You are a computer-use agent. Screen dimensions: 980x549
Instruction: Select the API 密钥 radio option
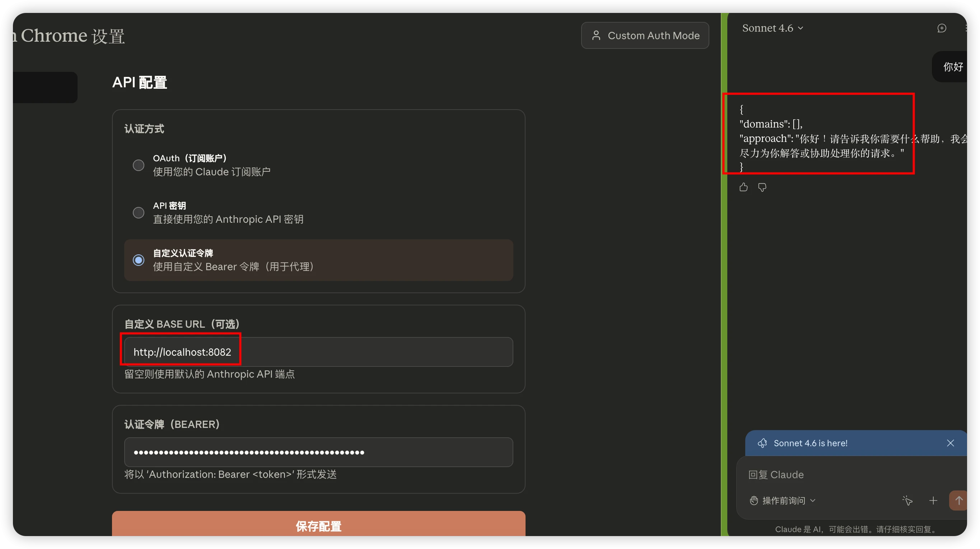[x=139, y=212]
